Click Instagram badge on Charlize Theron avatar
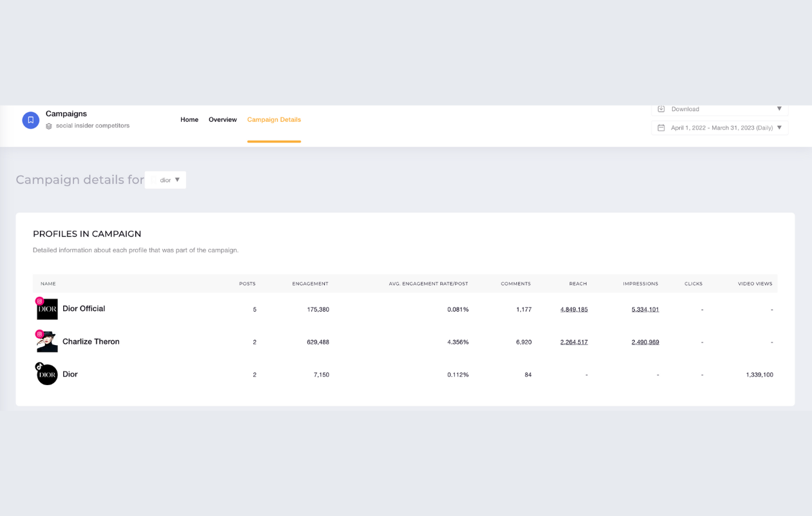 [39, 334]
